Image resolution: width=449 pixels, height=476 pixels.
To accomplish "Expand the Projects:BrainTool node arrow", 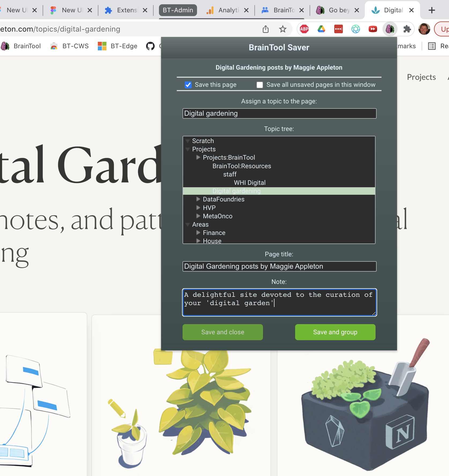I will click(198, 157).
